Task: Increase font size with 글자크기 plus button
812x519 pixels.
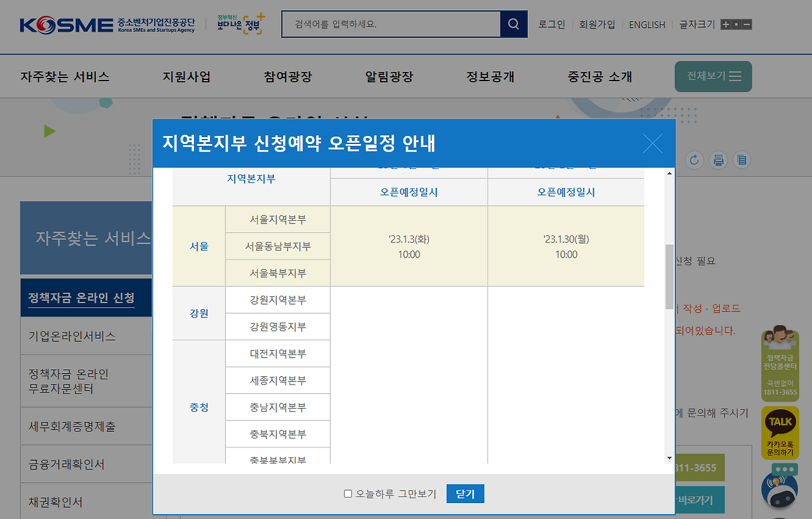Action: pyautogui.click(x=725, y=23)
